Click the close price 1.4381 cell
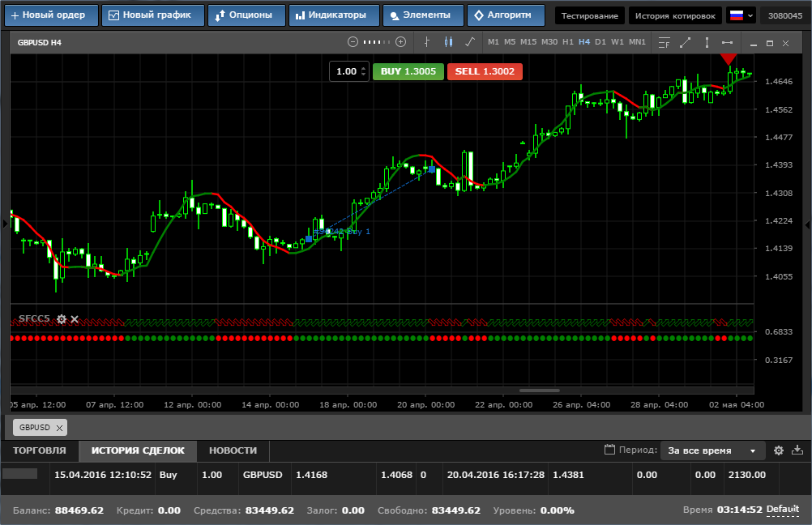This screenshot has width=812, height=525. click(x=568, y=475)
